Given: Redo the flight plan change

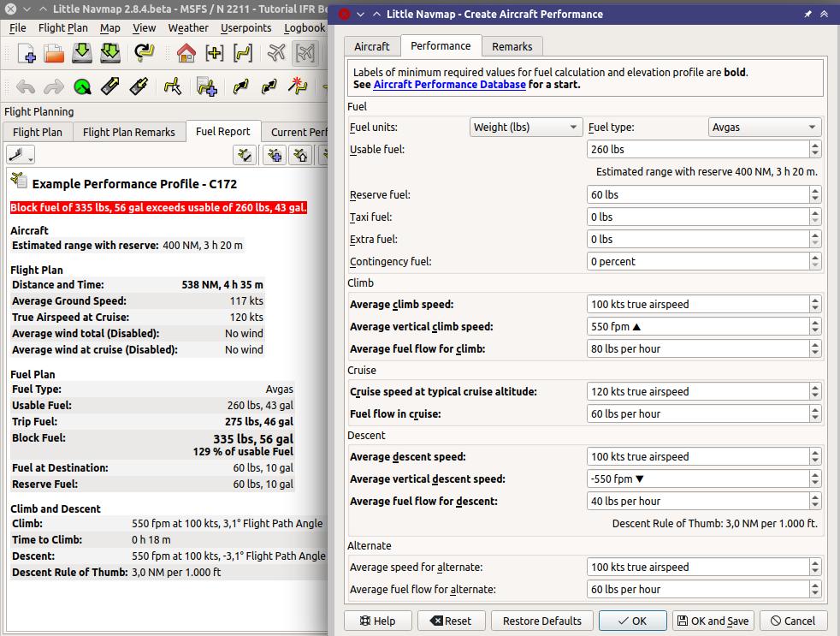Looking at the screenshot, I should tap(54, 86).
